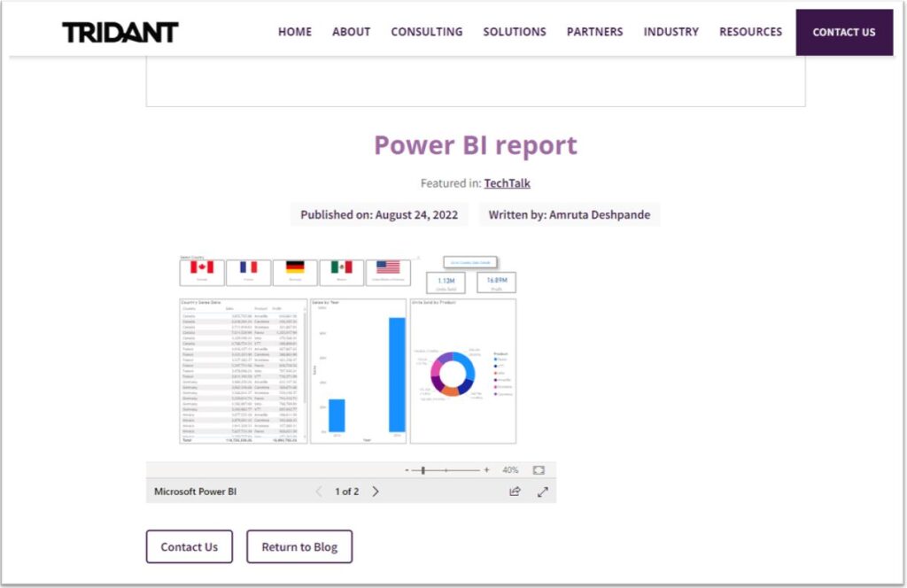Select the Canada flag country filter
907x588 pixels.
coord(202,268)
